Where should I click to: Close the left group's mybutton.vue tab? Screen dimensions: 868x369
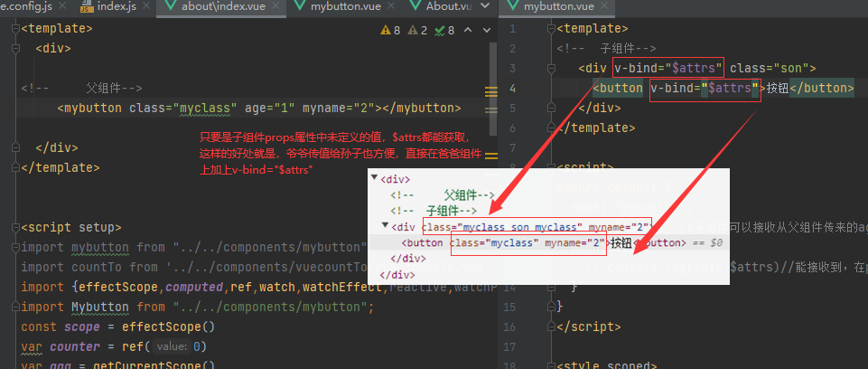(x=390, y=6)
